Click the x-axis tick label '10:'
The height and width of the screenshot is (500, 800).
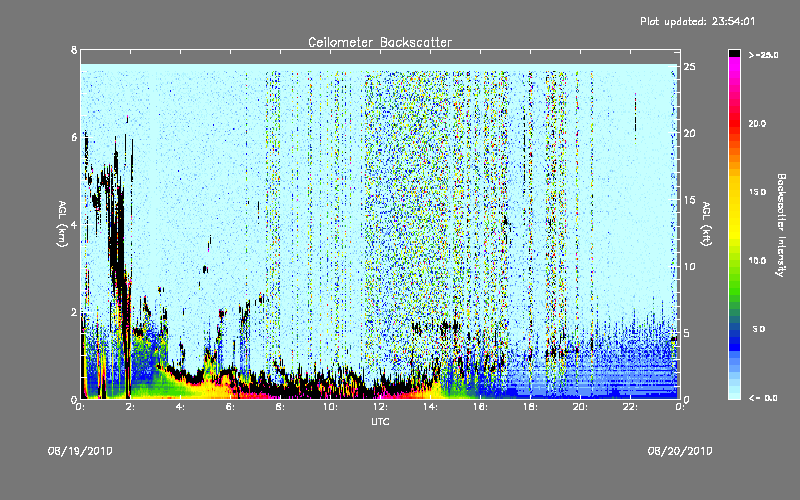(330, 407)
